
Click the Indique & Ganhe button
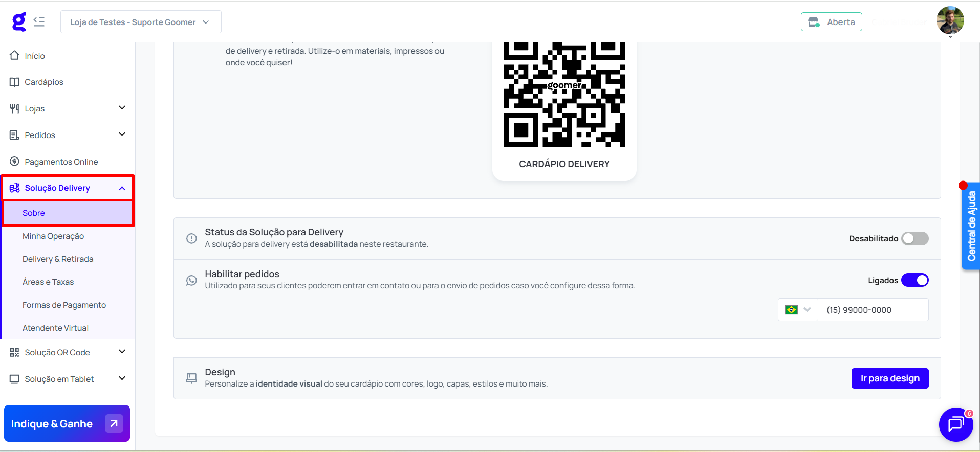[67, 423]
